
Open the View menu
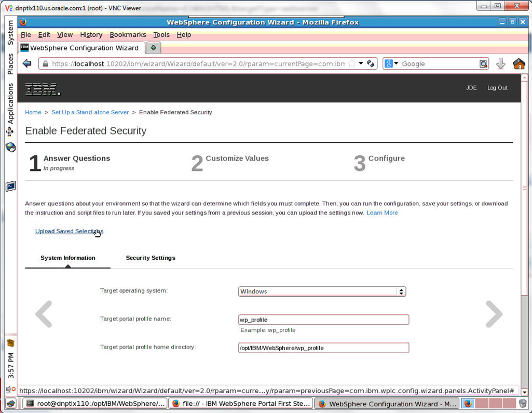(x=65, y=35)
